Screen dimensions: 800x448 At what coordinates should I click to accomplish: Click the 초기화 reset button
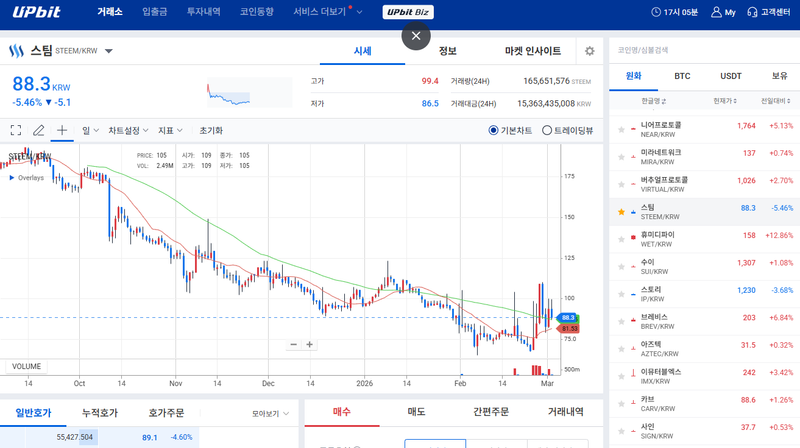[211, 130]
